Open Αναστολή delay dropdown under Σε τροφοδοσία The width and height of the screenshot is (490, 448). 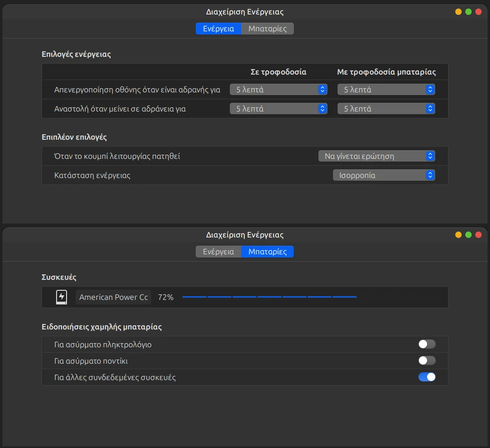(278, 109)
